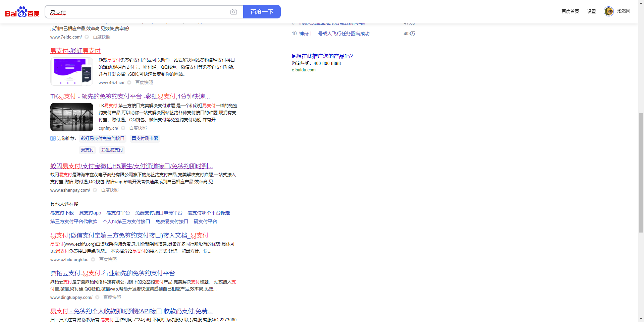The height and width of the screenshot is (322, 644).
Task: Open the www.ezhifu.org/doc URL
Action: (x=69, y=260)
